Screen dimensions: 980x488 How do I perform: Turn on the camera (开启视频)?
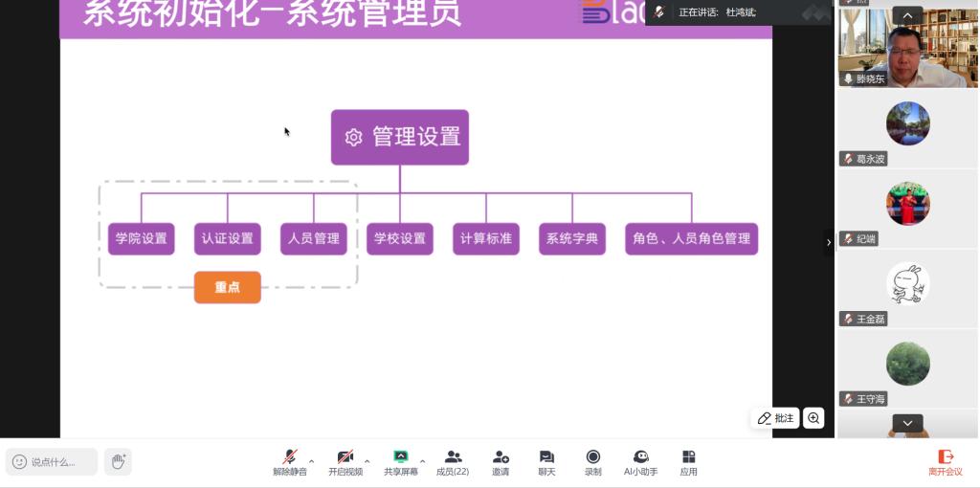point(345,458)
